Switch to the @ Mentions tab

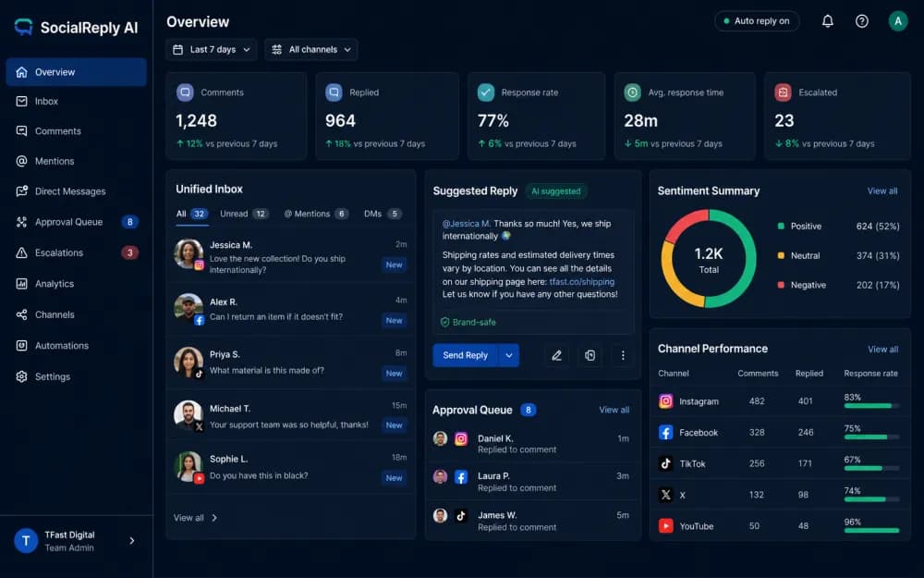point(316,214)
